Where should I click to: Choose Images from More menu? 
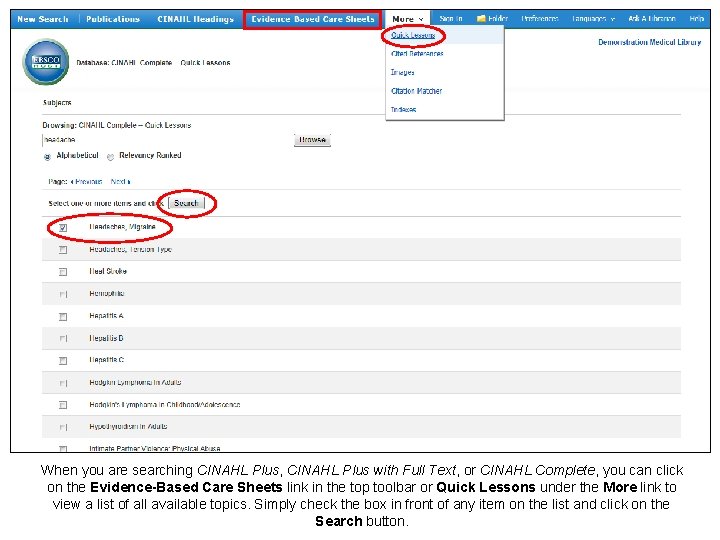point(402,73)
